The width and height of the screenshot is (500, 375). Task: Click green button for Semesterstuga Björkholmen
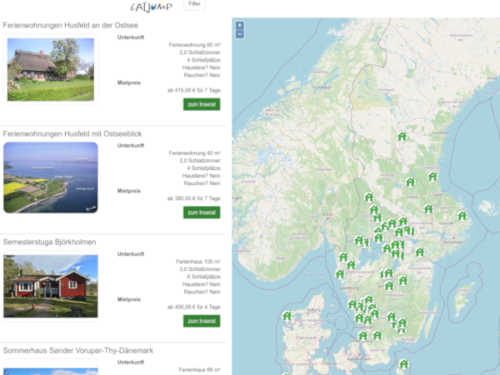202,321
